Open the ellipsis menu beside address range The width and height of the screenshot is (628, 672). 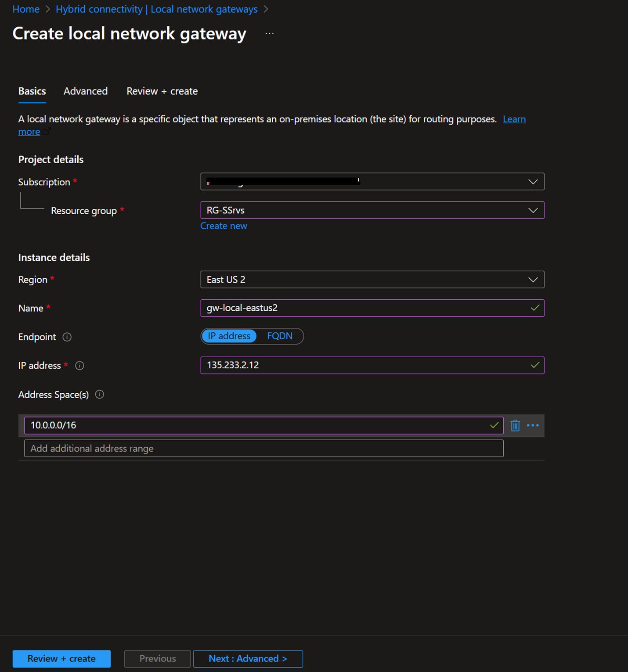coord(532,425)
